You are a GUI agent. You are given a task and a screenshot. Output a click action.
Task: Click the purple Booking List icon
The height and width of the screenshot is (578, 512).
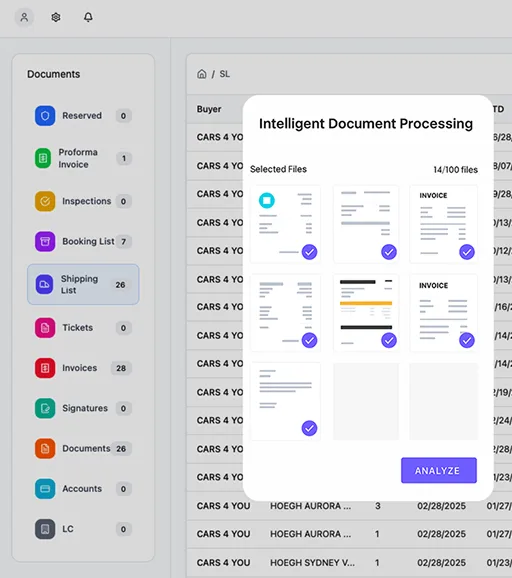click(45, 241)
